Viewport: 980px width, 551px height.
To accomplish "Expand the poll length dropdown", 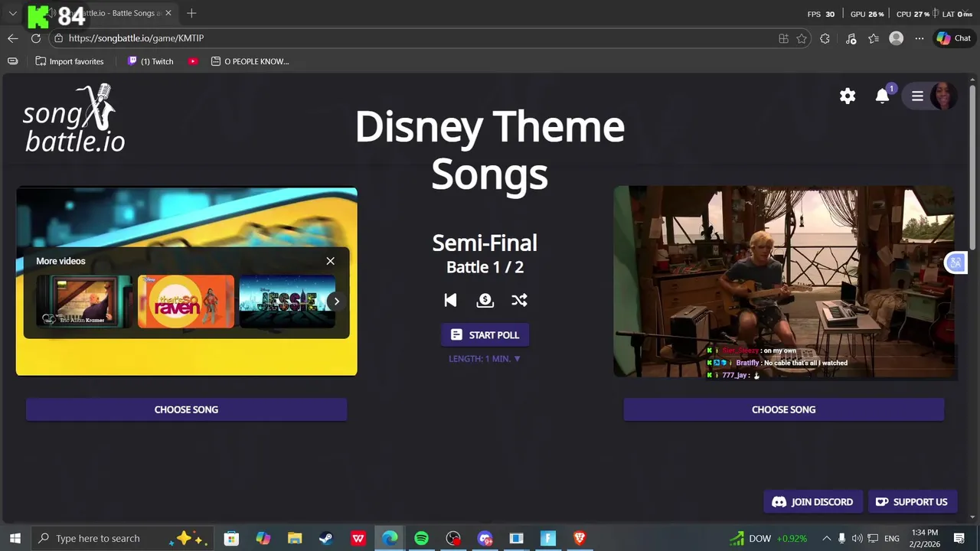I will 485,359.
